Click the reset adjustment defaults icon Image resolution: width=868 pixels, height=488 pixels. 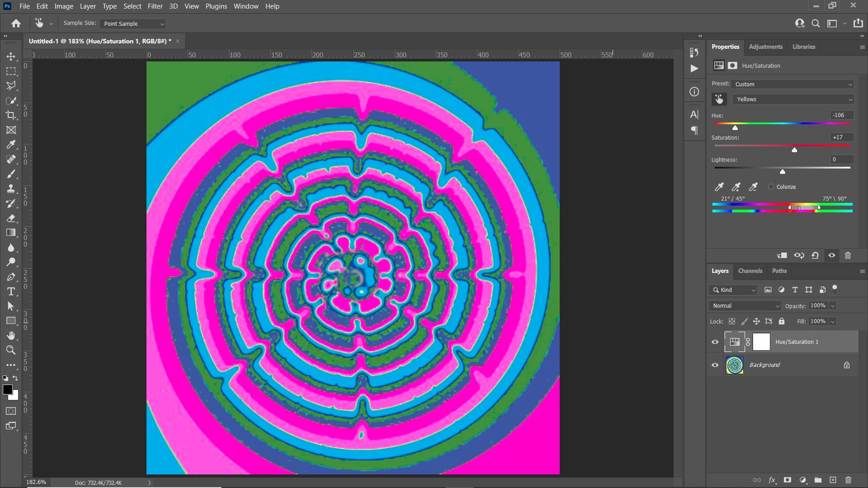coord(815,255)
